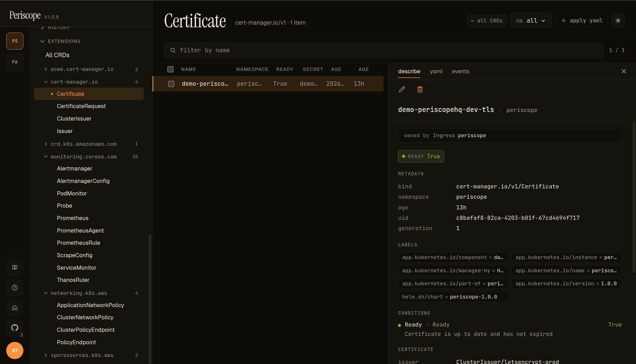Image resolution: width=636 pixels, height=364 pixels.
Task: Click the edit pencil icon
Action: (x=402, y=89)
